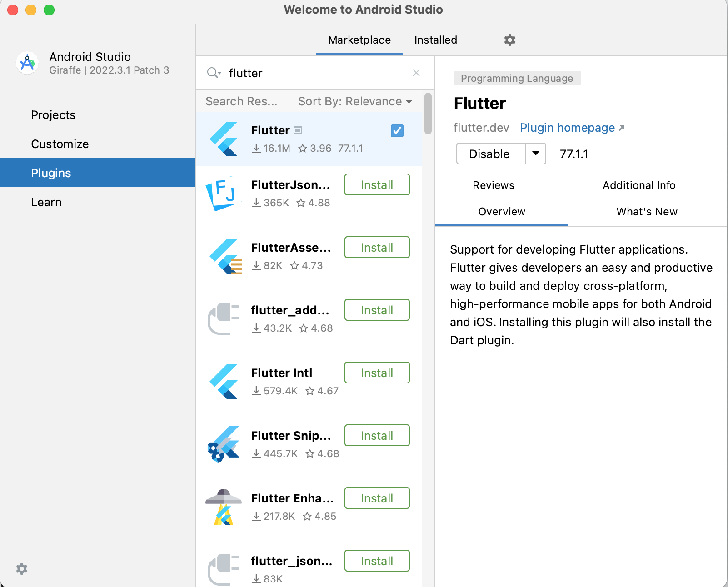Click the Flutter Enha... plugin icon
728x587 pixels.
(x=224, y=507)
